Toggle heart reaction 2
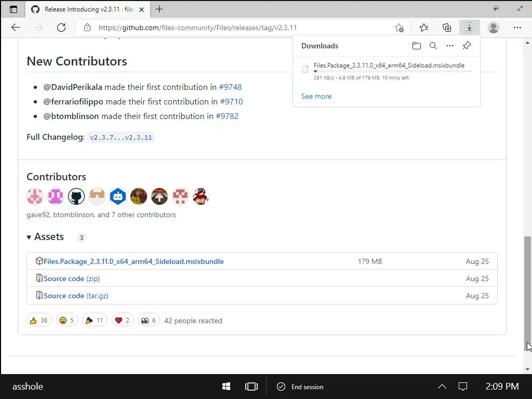Screen dimensions: 532x399 123,320
